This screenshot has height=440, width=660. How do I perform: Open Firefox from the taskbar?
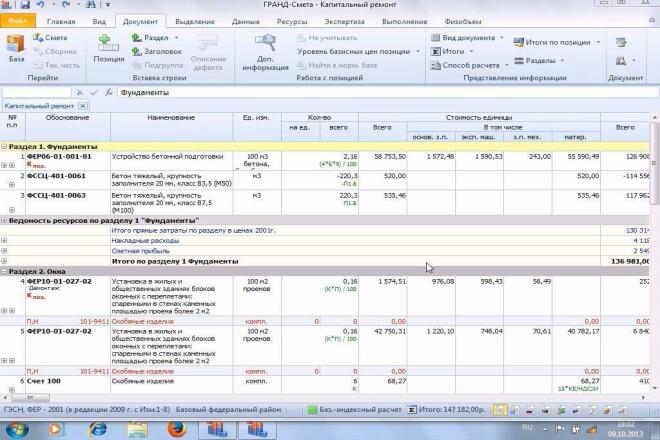coord(177,429)
